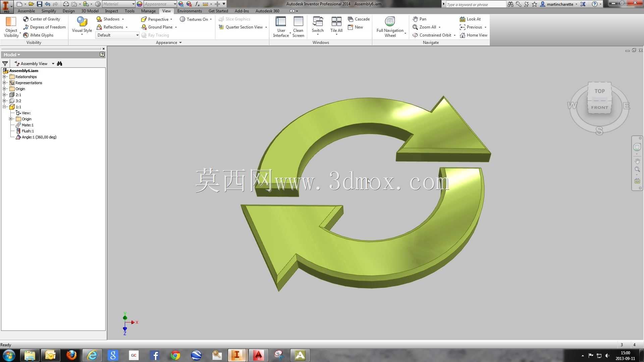Open the Assemble ribbon tab
Image resolution: width=644 pixels, height=362 pixels.
[x=26, y=11]
